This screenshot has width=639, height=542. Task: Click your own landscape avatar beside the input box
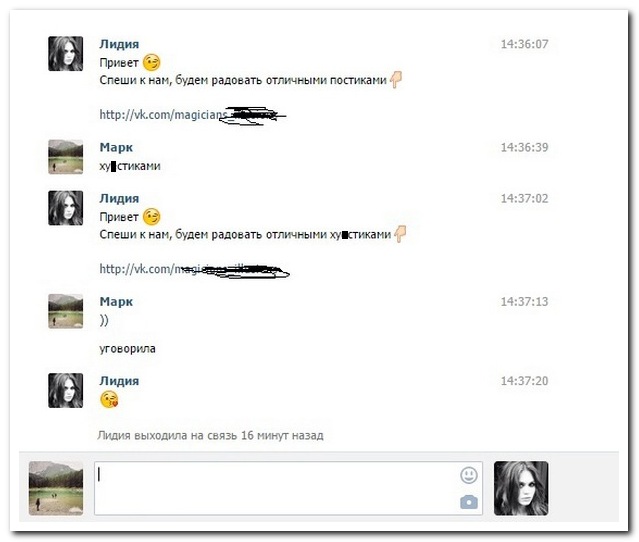pyautogui.click(x=56, y=488)
